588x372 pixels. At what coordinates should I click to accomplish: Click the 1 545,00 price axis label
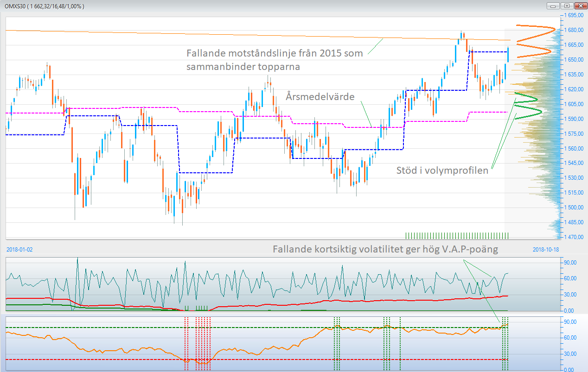point(574,163)
